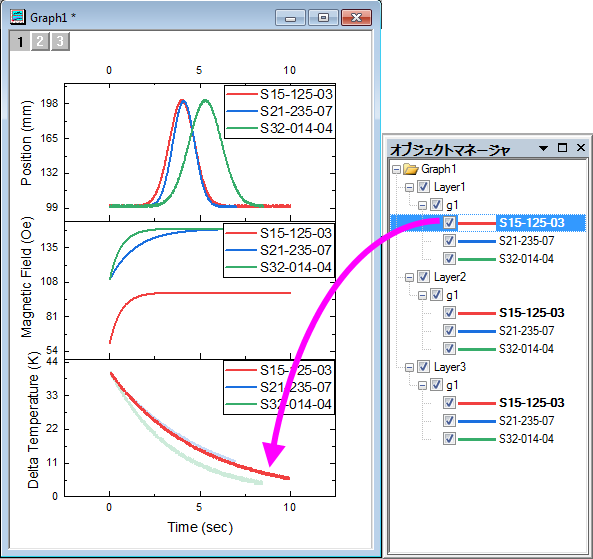Click the Graph1 window title icon

click(x=17, y=17)
